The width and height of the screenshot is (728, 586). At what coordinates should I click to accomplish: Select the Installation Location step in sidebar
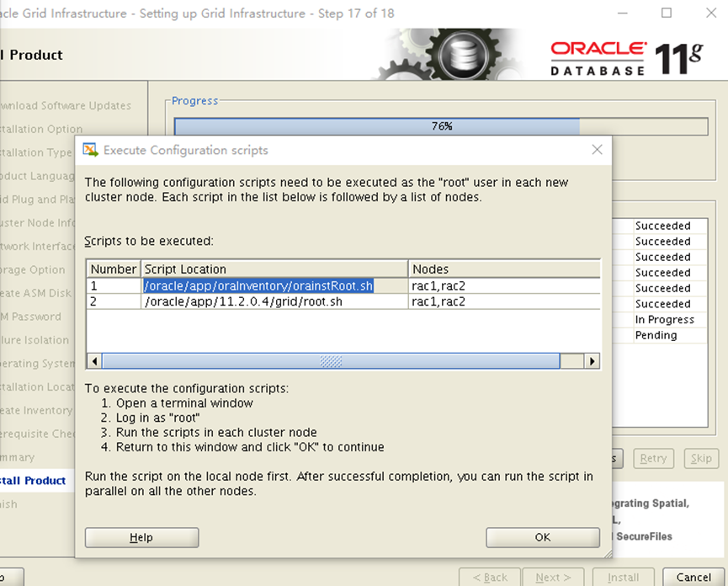coord(37,386)
